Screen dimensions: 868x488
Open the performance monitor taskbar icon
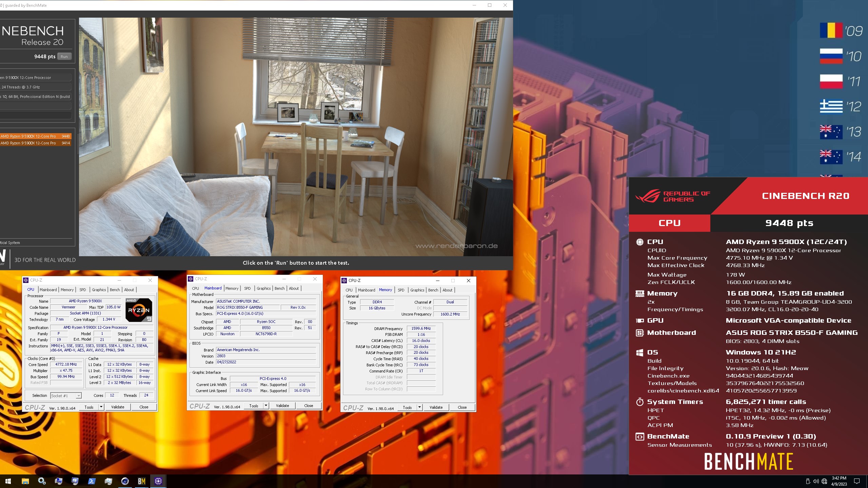coord(108,481)
